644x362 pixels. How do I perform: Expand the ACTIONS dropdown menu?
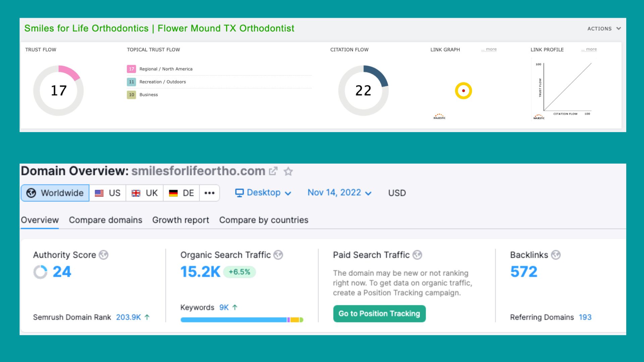click(604, 29)
